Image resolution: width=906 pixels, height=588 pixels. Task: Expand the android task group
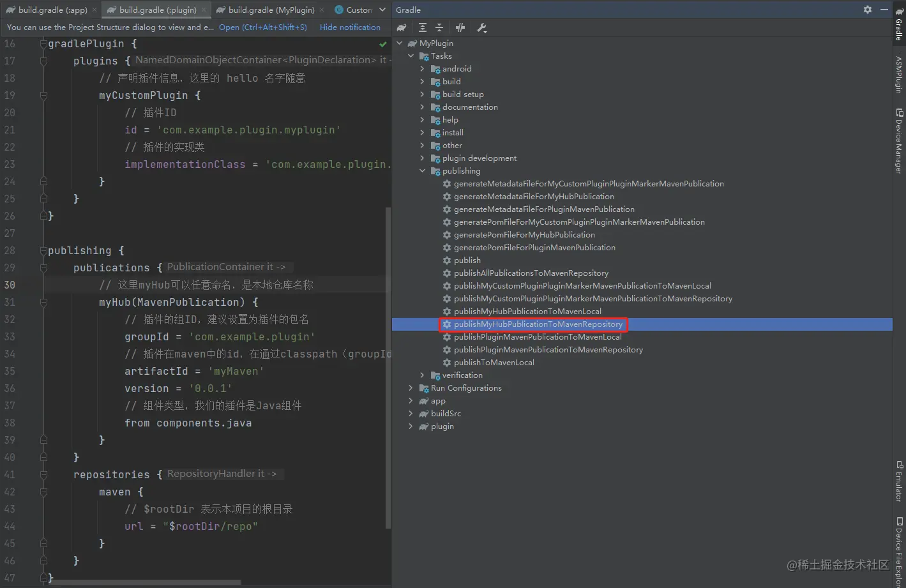[x=422, y=69]
